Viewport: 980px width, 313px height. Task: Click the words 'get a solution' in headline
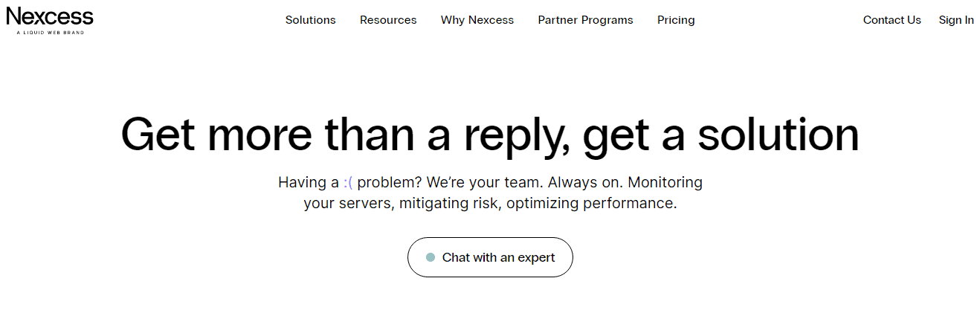pos(721,136)
